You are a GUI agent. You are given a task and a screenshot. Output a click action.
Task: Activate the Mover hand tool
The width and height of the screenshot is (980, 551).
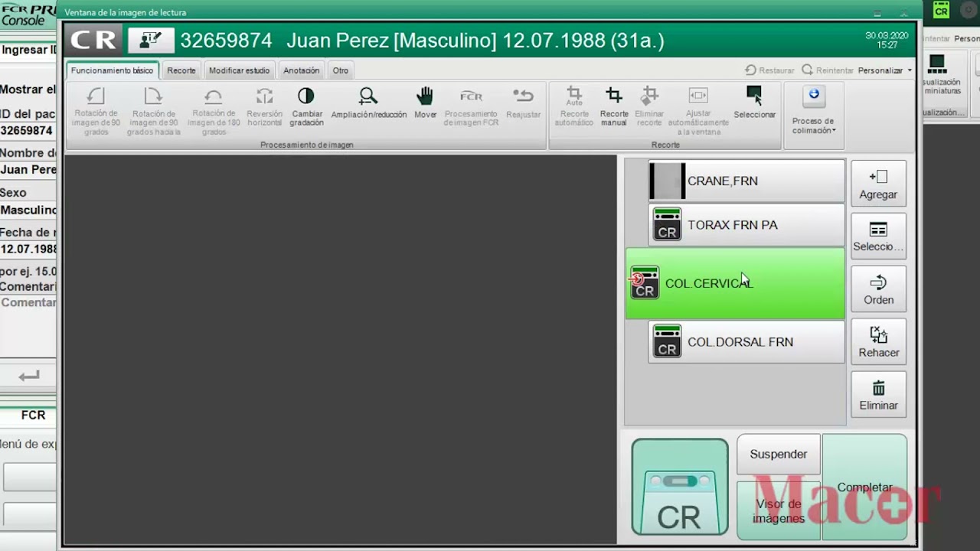pos(425,103)
